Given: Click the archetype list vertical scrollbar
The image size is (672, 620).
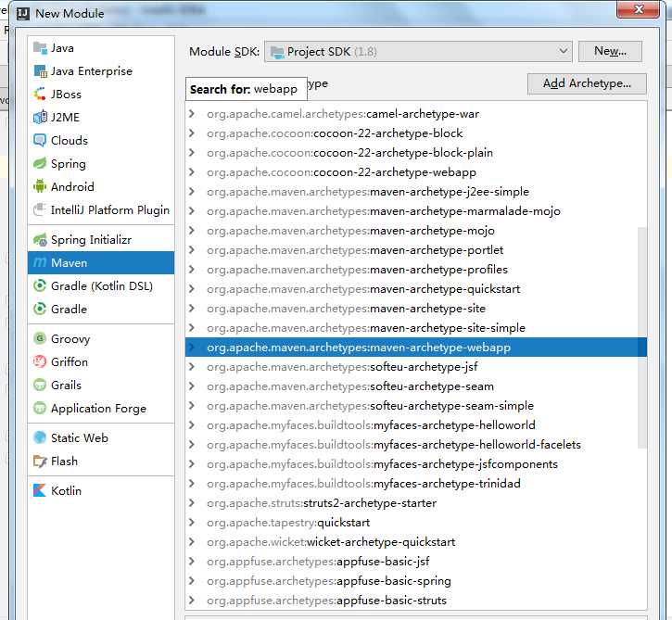Looking at the screenshot, I should click(642, 337).
